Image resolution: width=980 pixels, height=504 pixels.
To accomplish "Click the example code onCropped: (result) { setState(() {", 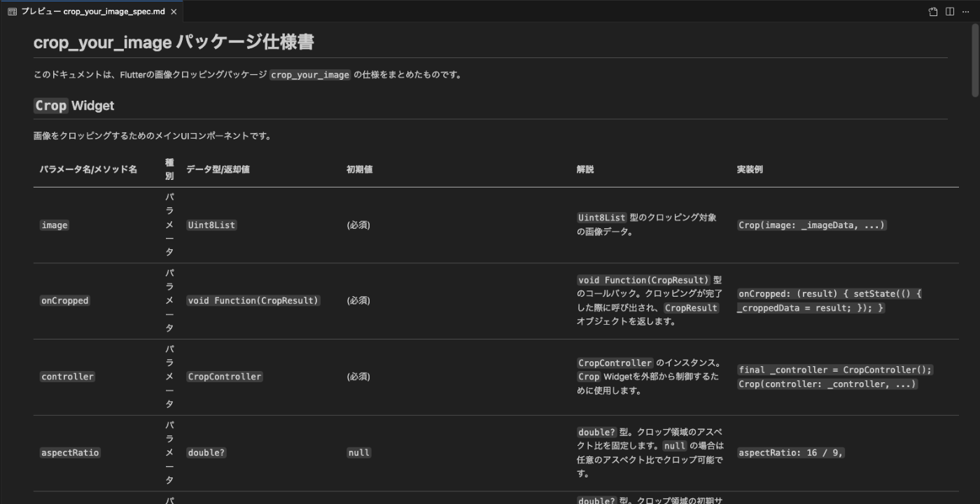I will click(x=830, y=294).
